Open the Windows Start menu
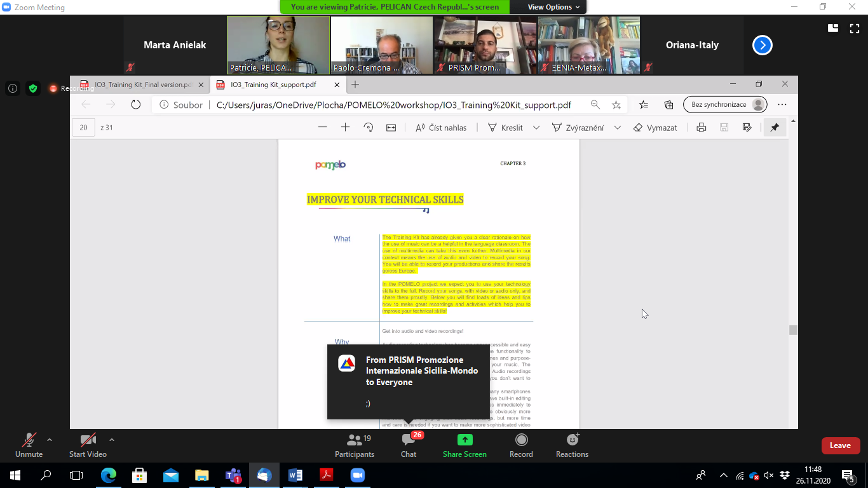868x488 pixels. point(15,475)
